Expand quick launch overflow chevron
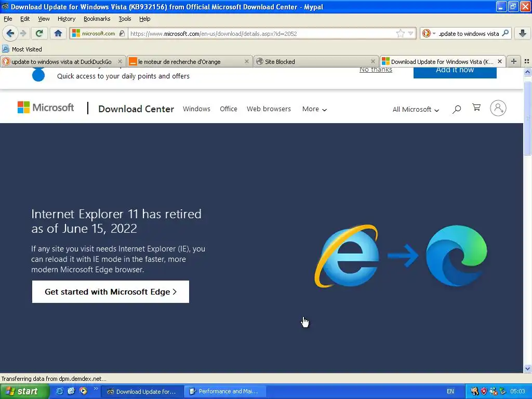Screen dimensions: 532x399 96,389
